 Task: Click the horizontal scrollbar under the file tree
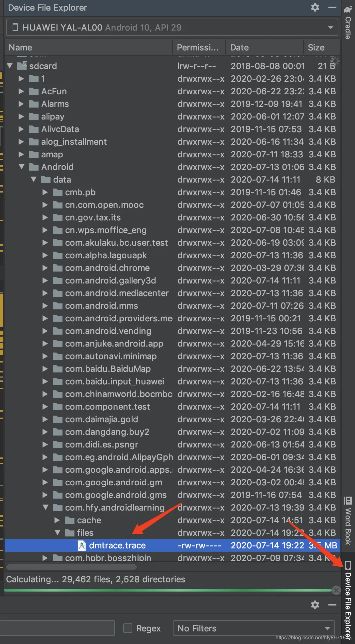point(71,567)
